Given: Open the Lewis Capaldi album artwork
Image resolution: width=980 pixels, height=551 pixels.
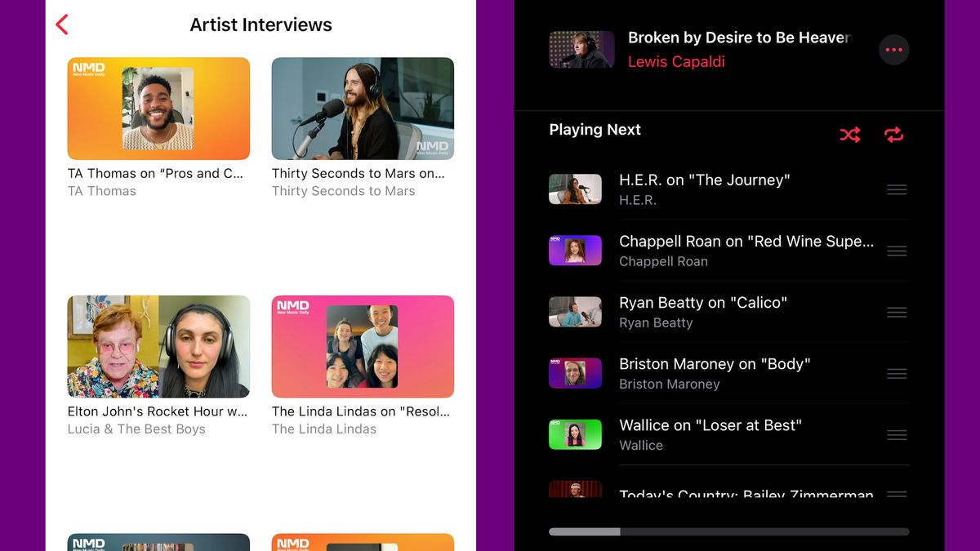Looking at the screenshot, I should pyautogui.click(x=581, y=49).
